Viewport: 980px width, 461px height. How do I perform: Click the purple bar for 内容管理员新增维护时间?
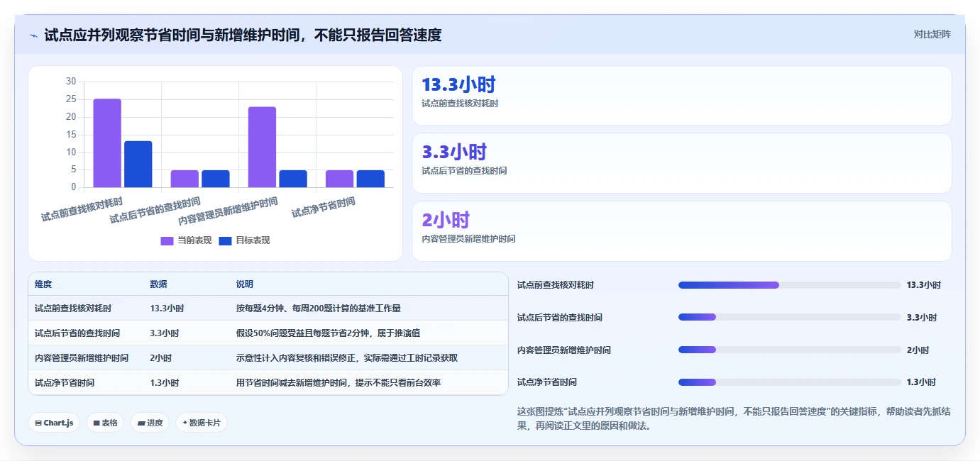tap(262, 148)
